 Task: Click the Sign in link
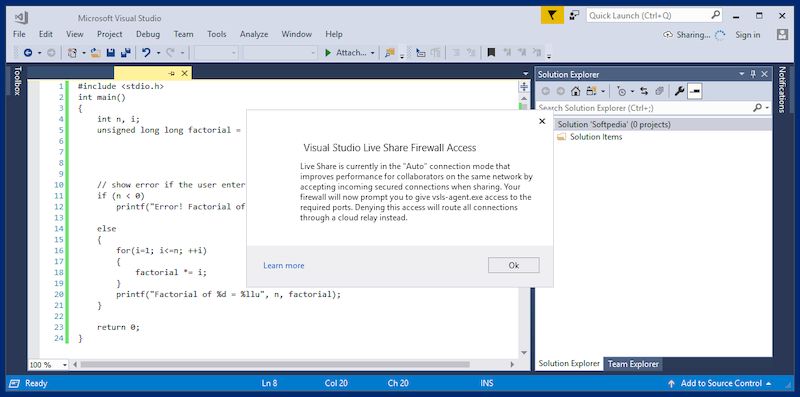747,35
